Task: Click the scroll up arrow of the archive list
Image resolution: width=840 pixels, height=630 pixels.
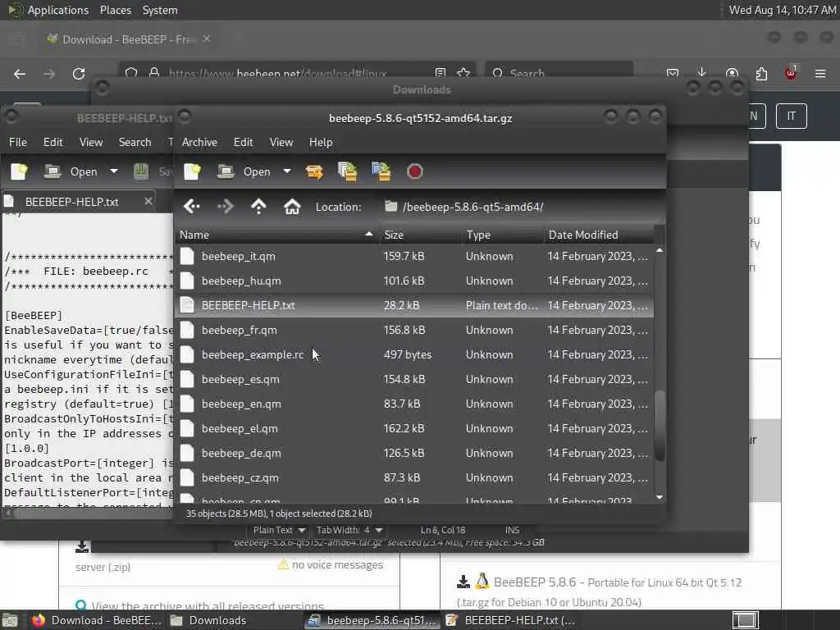Action: coord(660,250)
